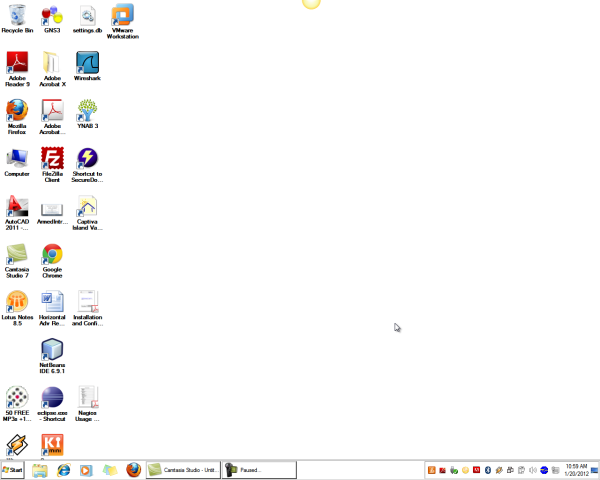The height and width of the screenshot is (480, 600).
Task: Click the NetBeans IDE 6.9.1 icon
Action: [52, 349]
